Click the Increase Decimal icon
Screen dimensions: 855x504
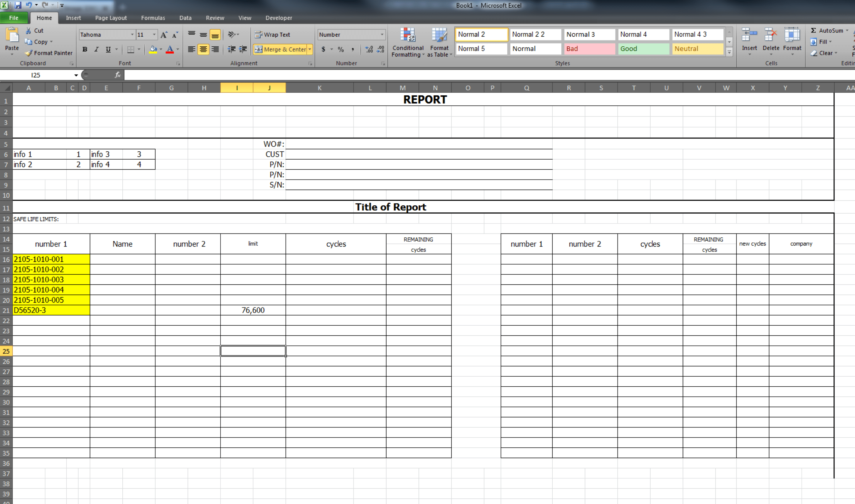369,49
